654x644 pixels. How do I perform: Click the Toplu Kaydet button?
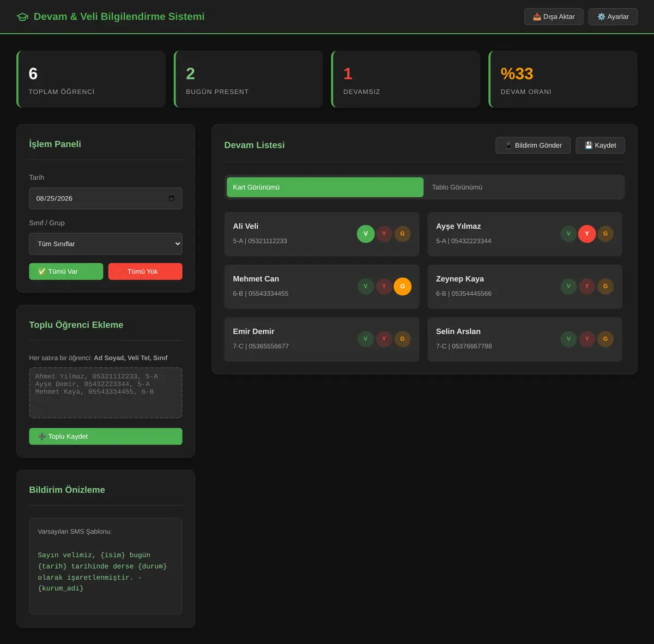tap(106, 436)
